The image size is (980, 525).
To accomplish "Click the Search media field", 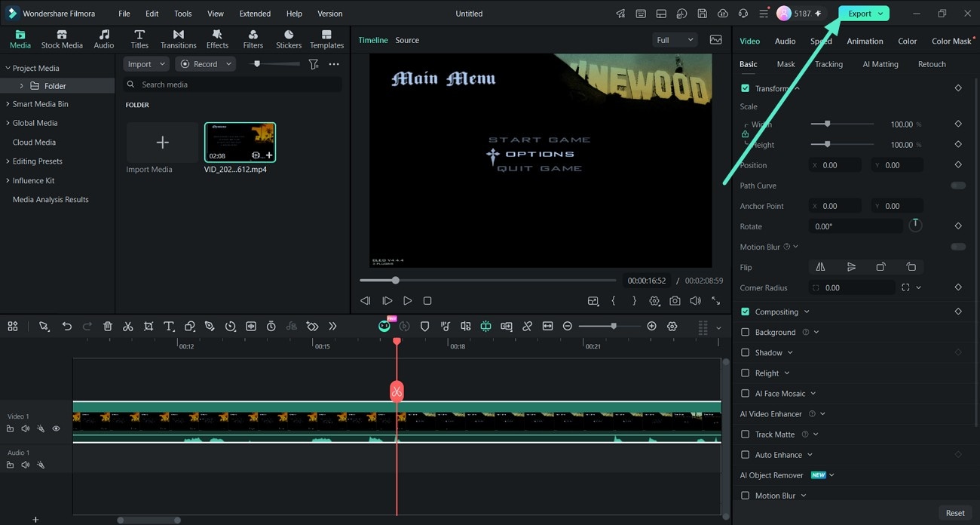I will pyautogui.click(x=232, y=84).
